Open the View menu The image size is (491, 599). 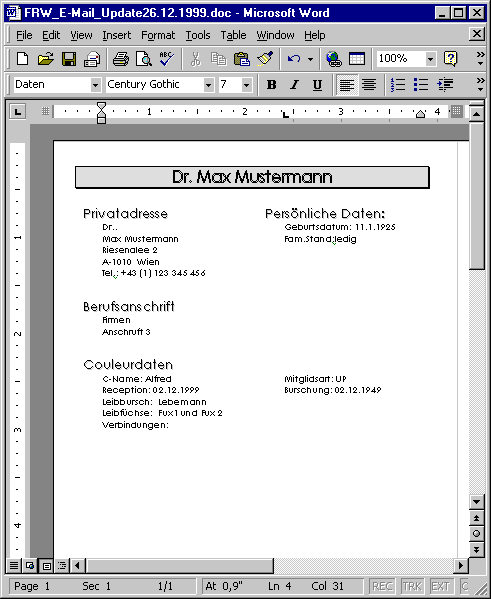click(x=81, y=36)
